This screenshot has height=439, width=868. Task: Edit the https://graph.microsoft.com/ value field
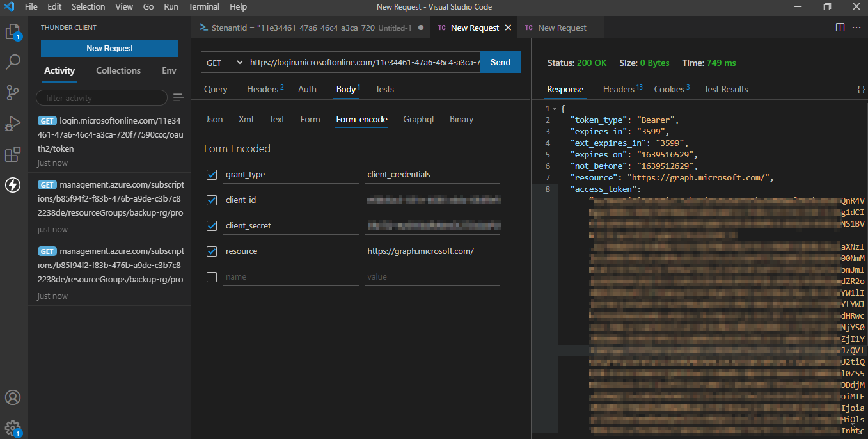(x=432, y=251)
